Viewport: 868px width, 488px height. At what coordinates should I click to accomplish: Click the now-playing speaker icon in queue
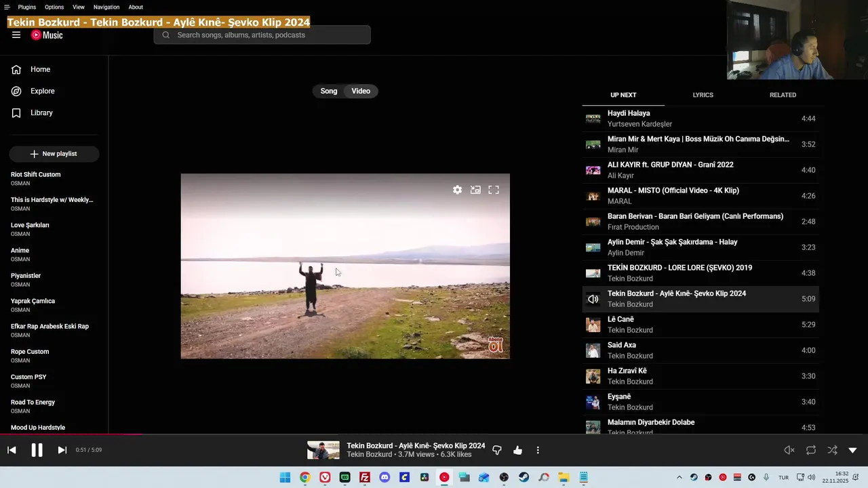click(593, 299)
